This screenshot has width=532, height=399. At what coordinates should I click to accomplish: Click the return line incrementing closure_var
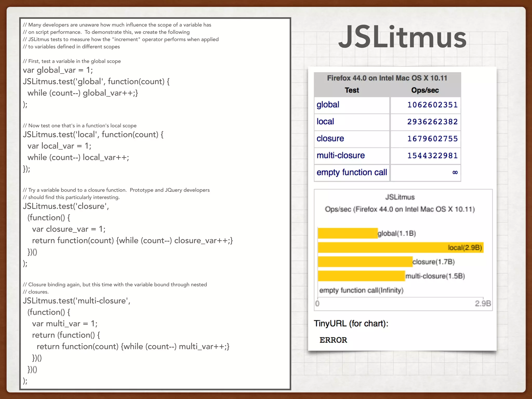pyautogui.click(x=132, y=241)
